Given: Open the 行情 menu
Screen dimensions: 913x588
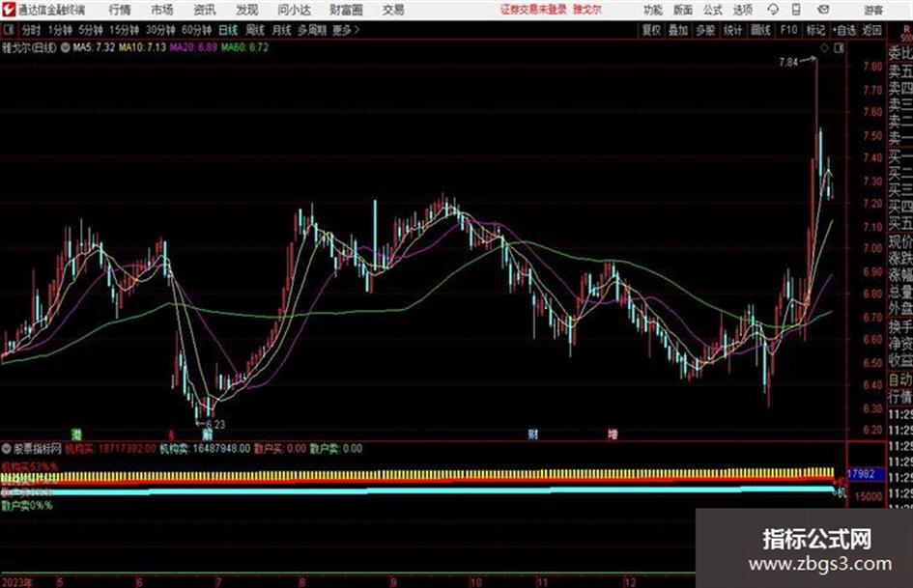Looking at the screenshot, I should (x=120, y=10).
